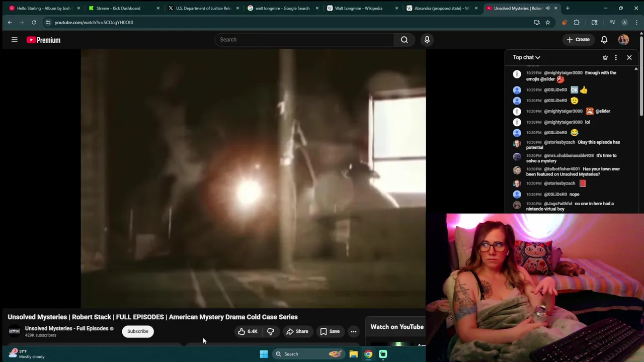Screen dimensions: 644x362
Task: Open a new browser tab
Action: (568, 8)
